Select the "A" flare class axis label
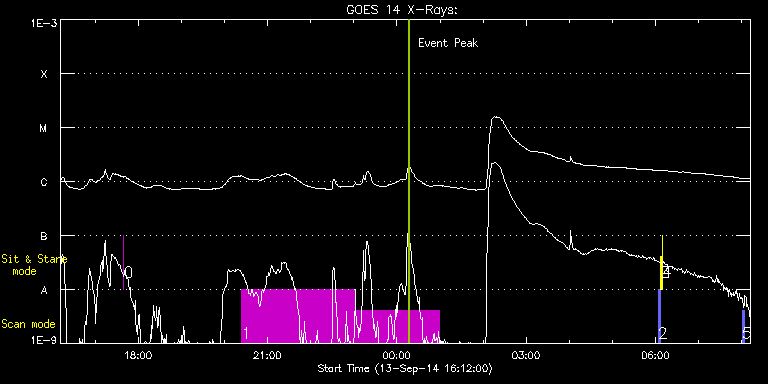This screenshot has height=384, width=768. (44, 290)
